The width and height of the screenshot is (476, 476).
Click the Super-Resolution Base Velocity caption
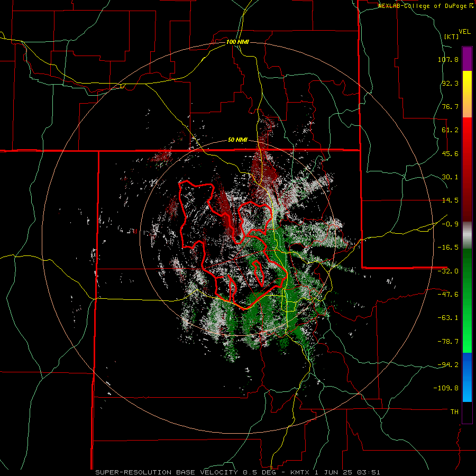tap(237, 472)
